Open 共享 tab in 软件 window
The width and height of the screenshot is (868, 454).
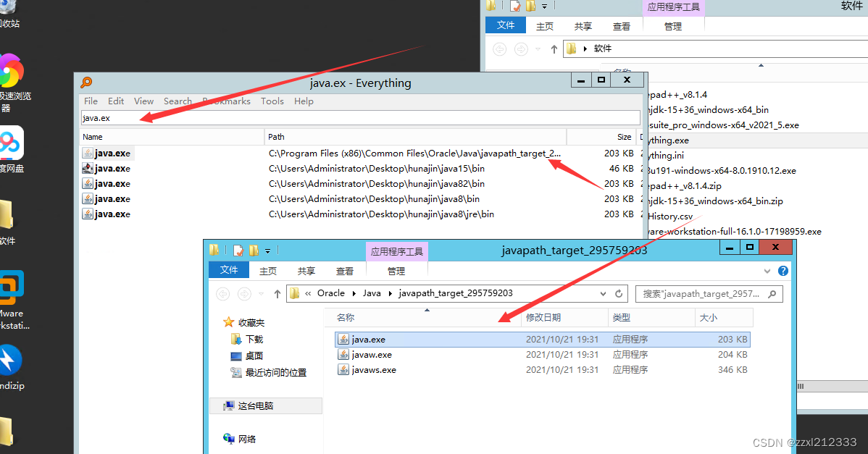583,26
